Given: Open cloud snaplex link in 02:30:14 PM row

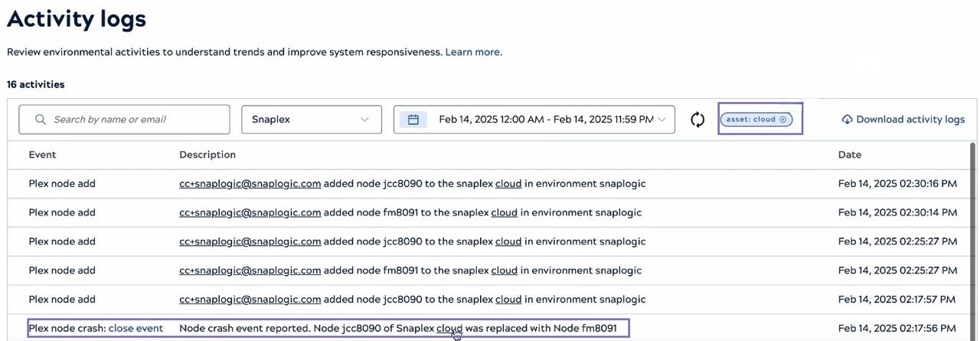Looking at the screenshot, I should [504, 212].
